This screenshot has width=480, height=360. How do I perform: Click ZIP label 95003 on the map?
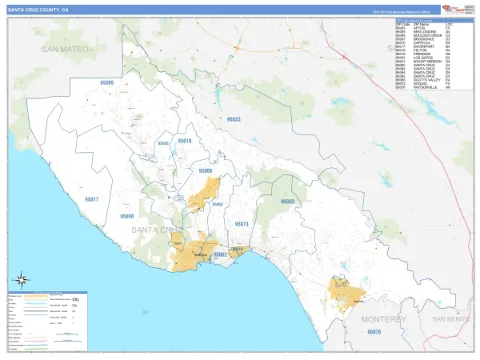pyautogui.click(x=288, y=201)
